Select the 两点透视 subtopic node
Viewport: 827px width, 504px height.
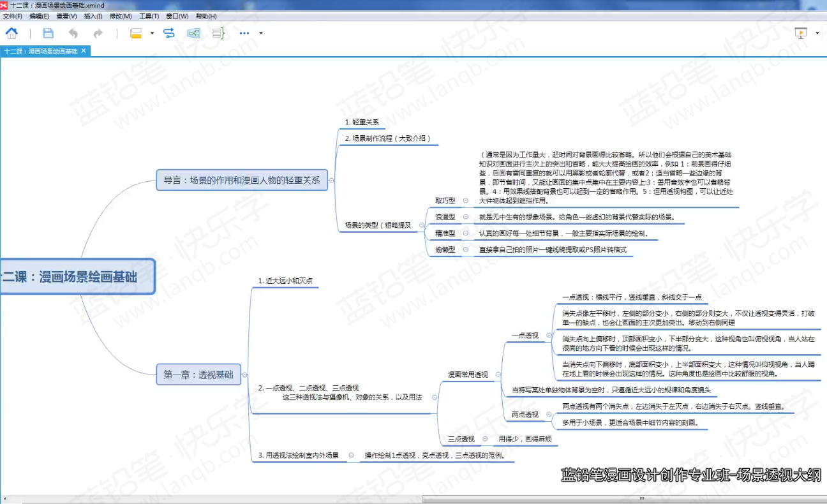[525, 414]
